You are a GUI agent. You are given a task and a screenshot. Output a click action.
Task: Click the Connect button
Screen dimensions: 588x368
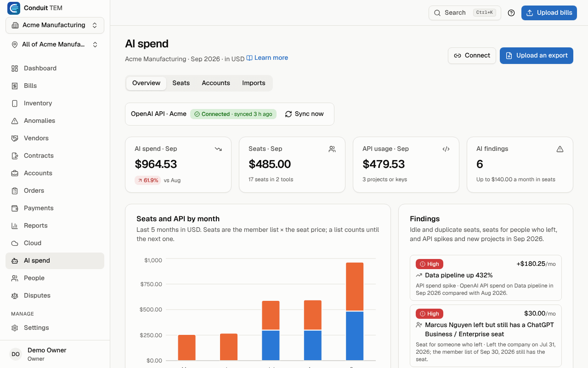472,56
